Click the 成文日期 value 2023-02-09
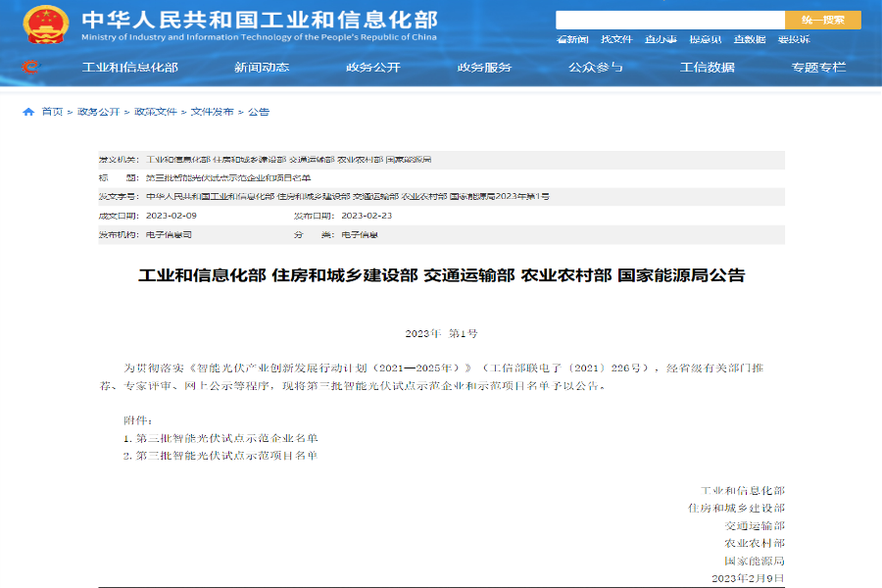882x588 pixels. (171, 216)
